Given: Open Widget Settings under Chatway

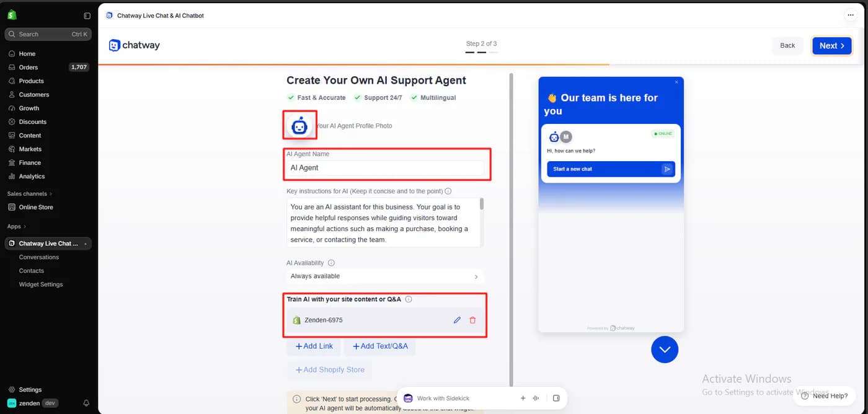Looking at the screenshot, I should point(41,284).
